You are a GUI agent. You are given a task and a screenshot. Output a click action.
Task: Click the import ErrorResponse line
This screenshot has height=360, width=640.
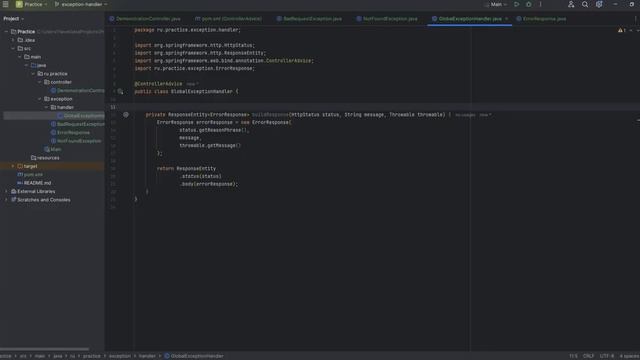point(194,68)
